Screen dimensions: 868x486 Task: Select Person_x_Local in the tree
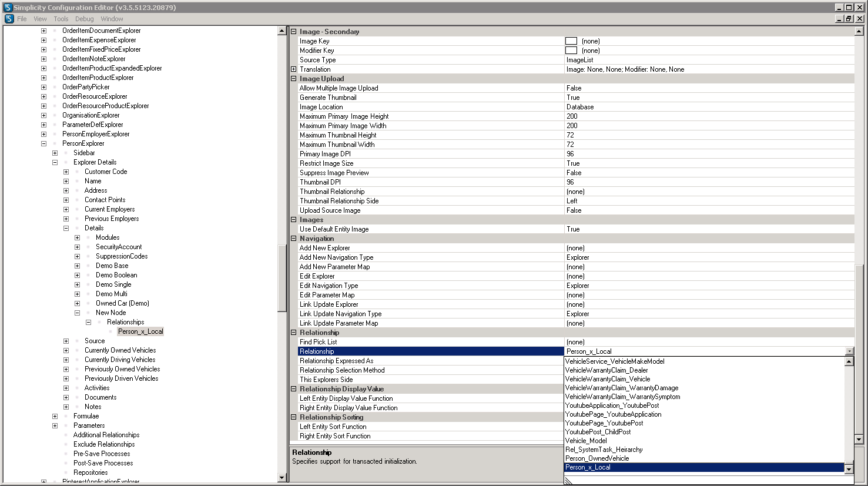tap(140, 331)
